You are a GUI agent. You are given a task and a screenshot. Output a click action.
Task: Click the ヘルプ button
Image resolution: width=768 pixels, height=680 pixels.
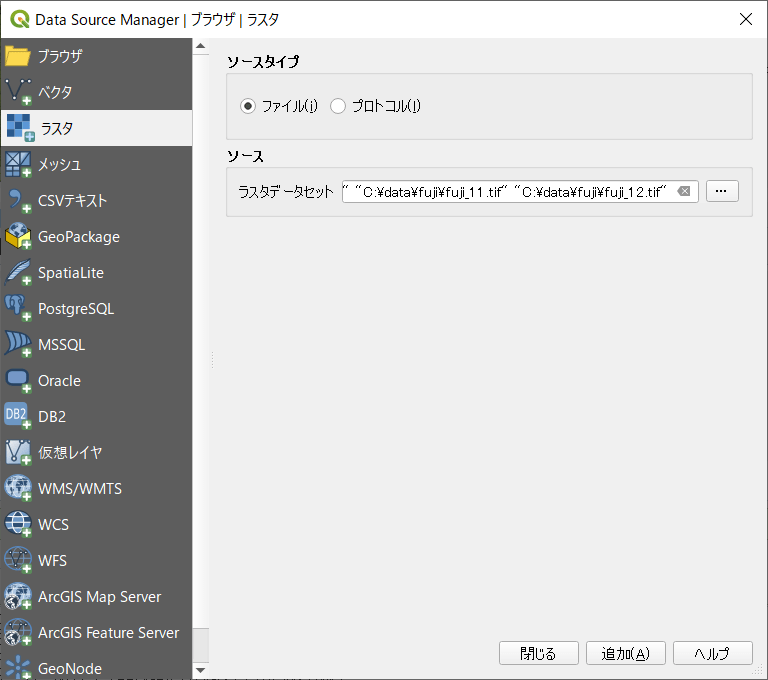713,653
